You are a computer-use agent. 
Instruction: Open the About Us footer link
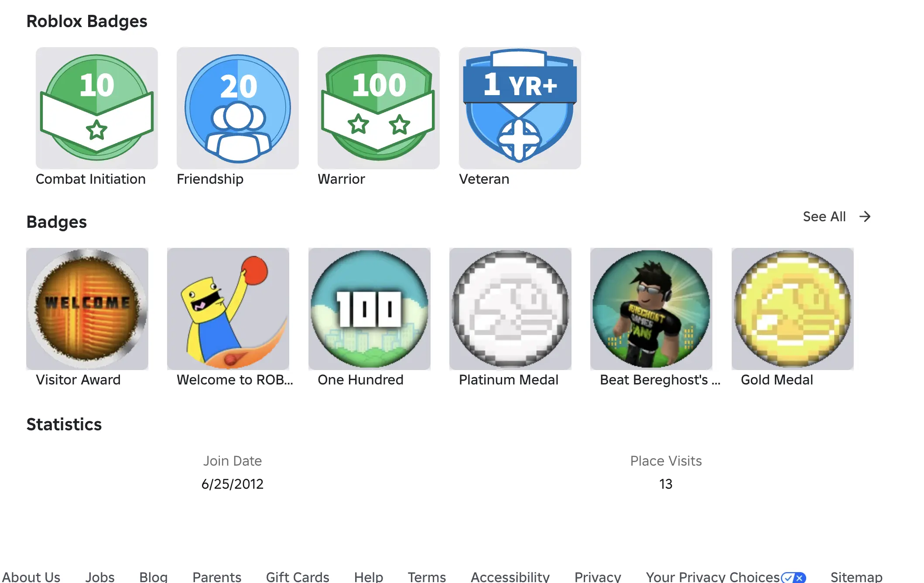[31, 577]
